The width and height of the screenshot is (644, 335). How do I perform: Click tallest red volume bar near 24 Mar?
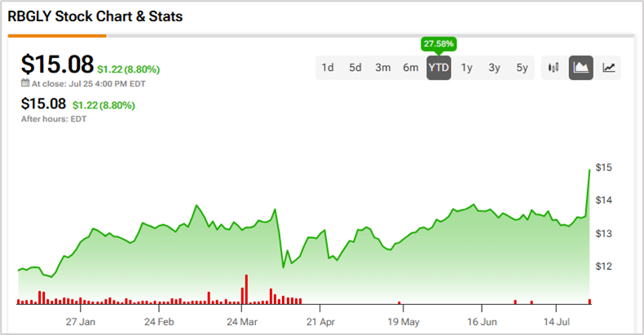point(245,289)
